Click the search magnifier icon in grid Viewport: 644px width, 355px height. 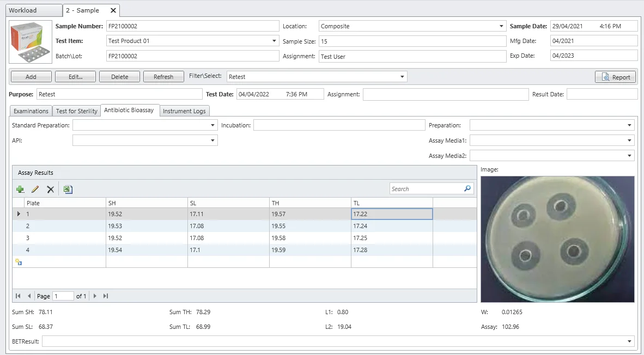pos(467,189)
